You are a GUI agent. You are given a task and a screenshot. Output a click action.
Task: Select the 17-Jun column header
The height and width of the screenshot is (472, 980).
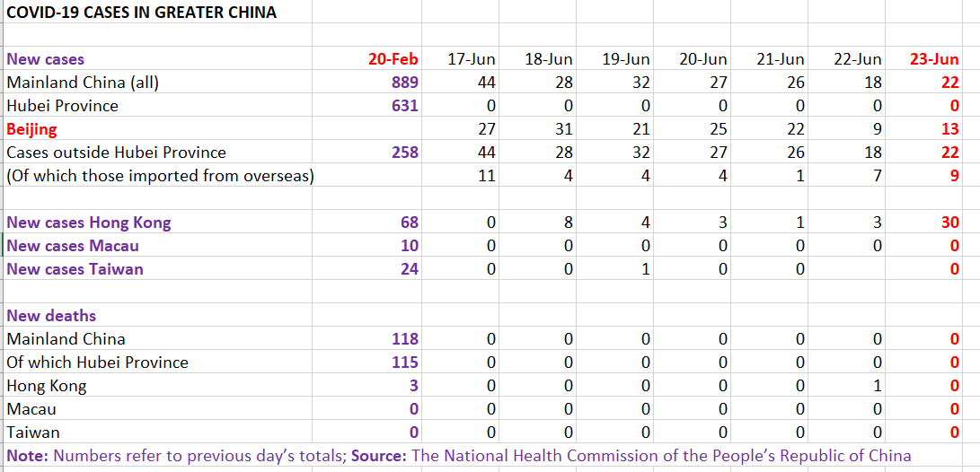pos(472,59)
